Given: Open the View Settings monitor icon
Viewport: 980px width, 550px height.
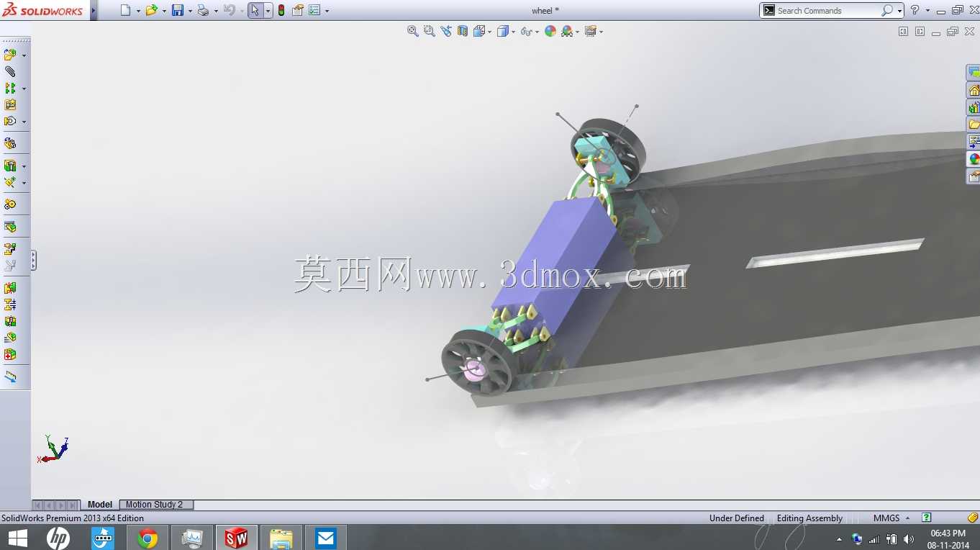Looking at the screenshot, I should 591,31.
